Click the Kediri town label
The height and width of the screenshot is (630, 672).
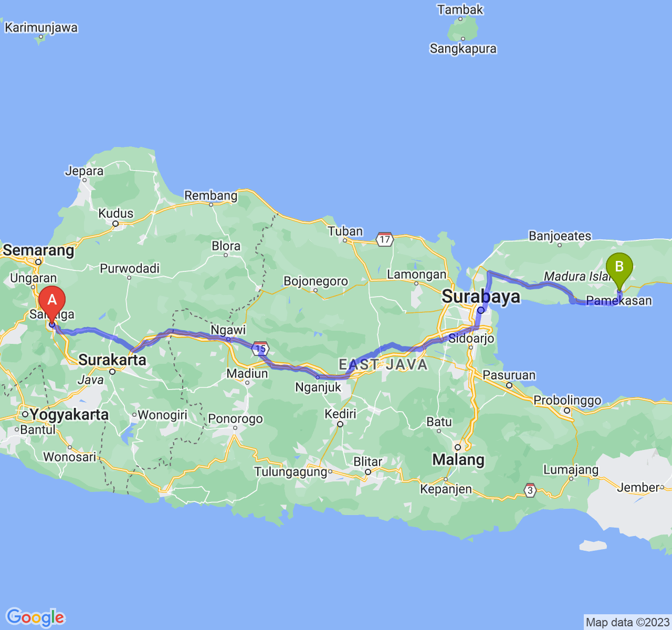[340, 414]
